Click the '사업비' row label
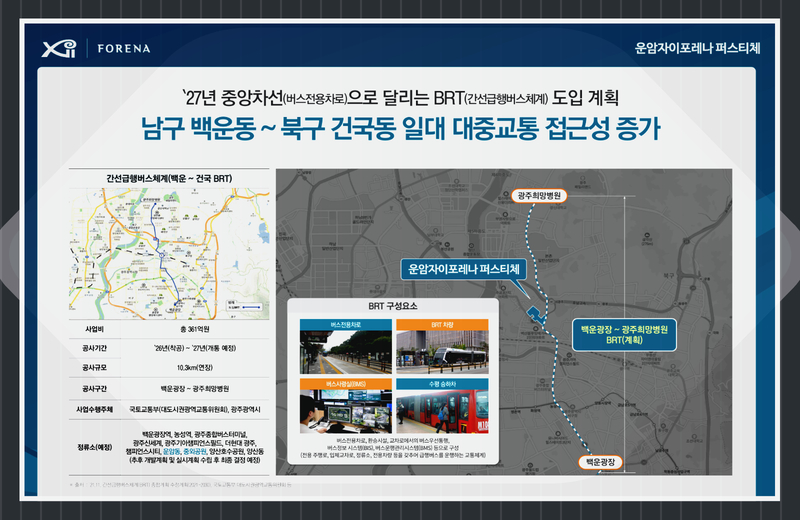This screenshot has width=800, height=520. (94, 329)
